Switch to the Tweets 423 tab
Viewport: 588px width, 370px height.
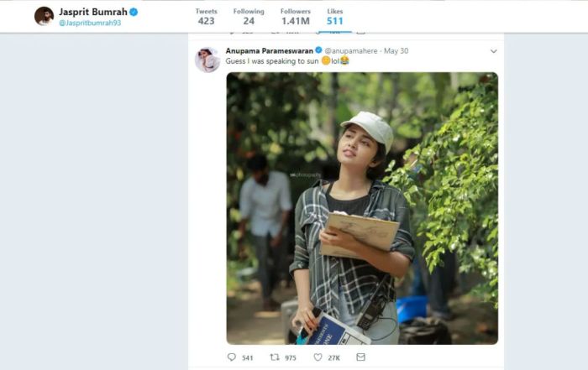coord(207,17)
